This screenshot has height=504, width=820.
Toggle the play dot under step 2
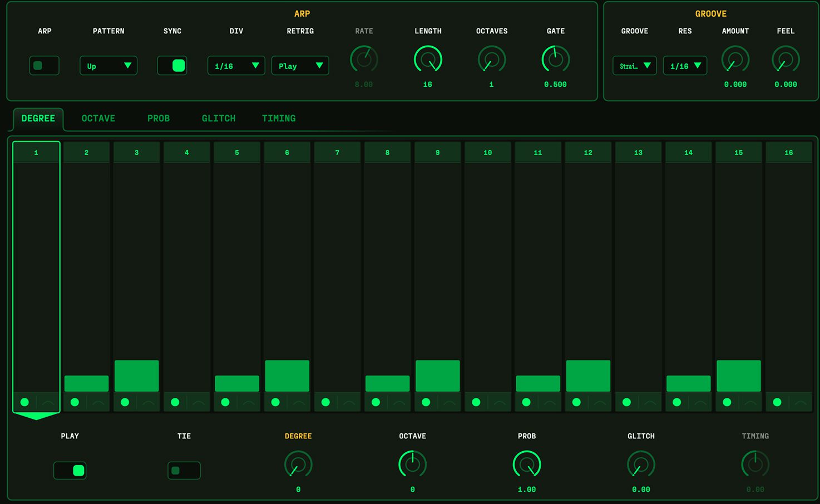pyautogui.click(x=75, y=402)
